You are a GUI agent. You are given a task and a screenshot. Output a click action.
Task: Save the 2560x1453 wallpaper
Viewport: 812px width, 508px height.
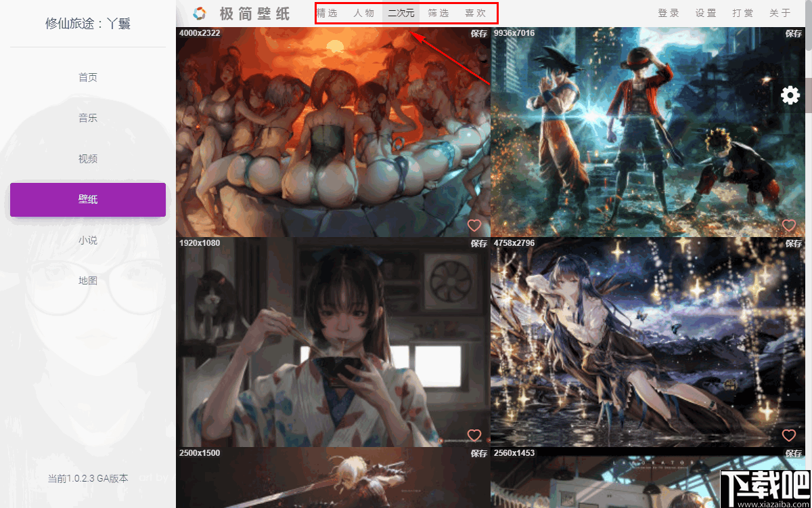point(794,453)
